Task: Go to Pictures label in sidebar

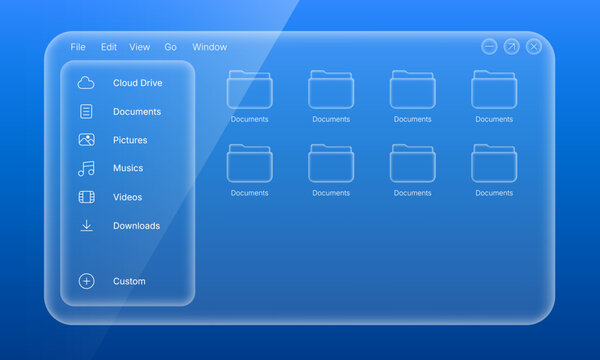Action: 130,140
